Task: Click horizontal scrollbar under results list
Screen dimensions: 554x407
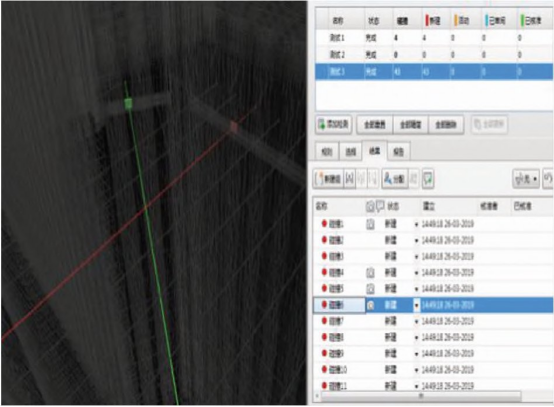Action: coord(420,396)
